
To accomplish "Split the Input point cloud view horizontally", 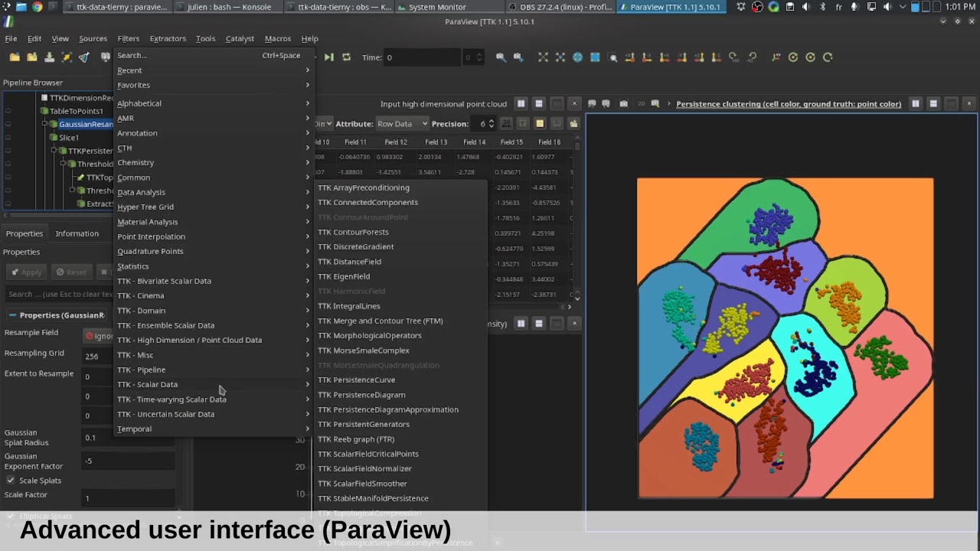I will pos(521,104).
